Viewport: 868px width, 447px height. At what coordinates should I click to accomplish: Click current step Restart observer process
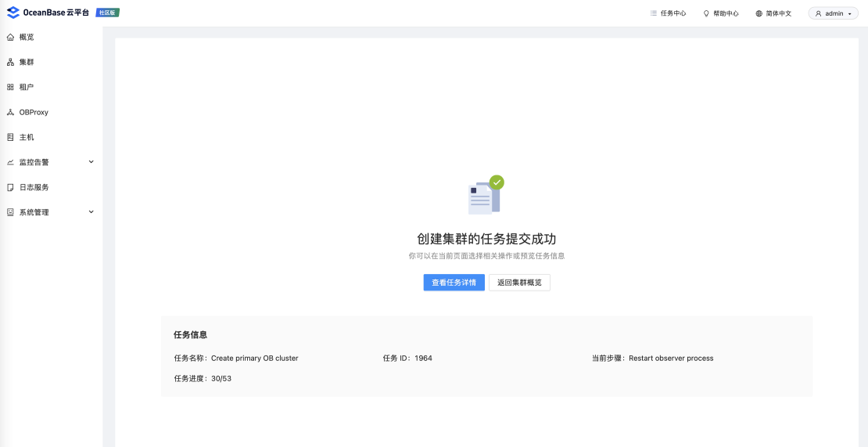pyautogui.click(x=671, y=359)
